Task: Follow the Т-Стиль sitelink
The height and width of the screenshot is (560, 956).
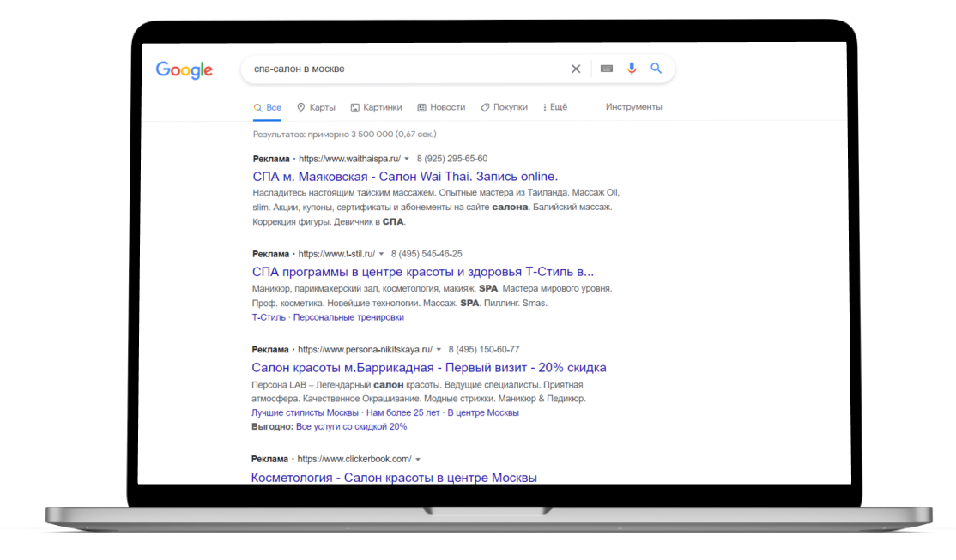Action: coord(269,317)
